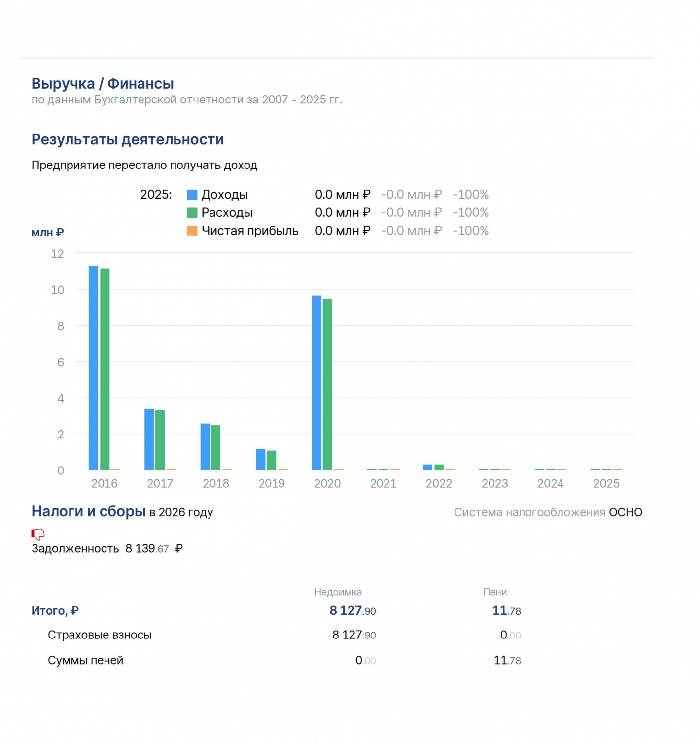
Task: Click the orange Чистая прибыль legend swatch
Action: 192,231
